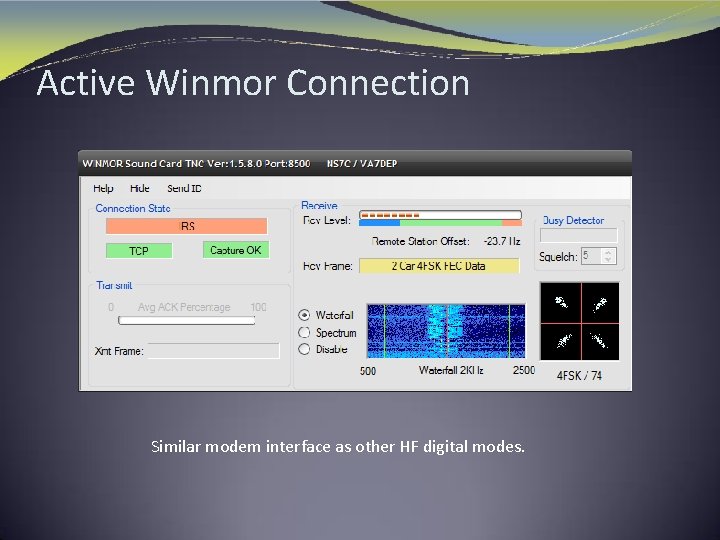
Task: Click the caption about similar modem interface
Action: pos(338,446)
